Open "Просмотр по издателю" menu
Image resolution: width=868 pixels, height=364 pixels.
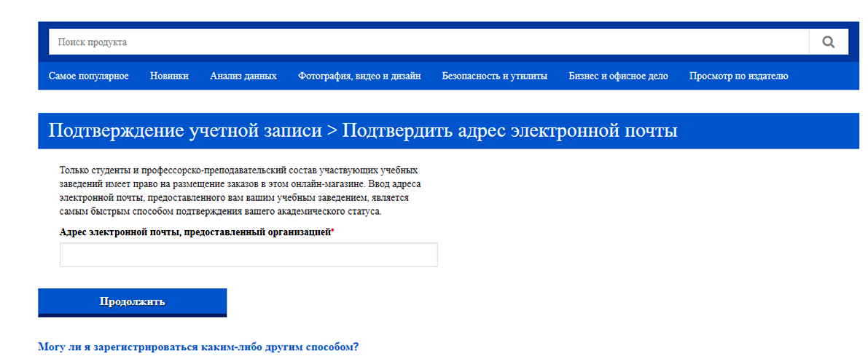point(738,76)
